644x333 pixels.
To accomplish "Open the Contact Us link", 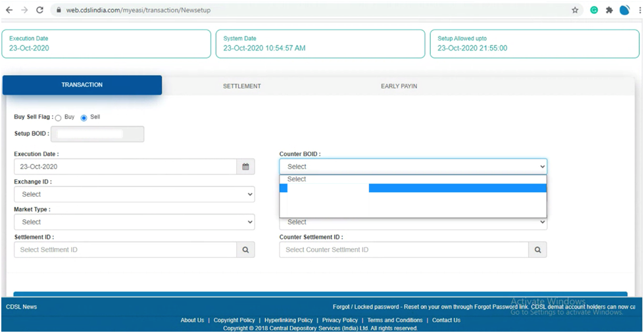I will click(446, 320).
